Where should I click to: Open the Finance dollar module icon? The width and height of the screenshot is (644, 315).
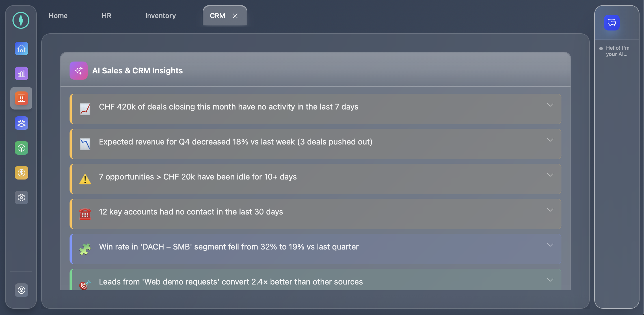[x=21, y=172]
